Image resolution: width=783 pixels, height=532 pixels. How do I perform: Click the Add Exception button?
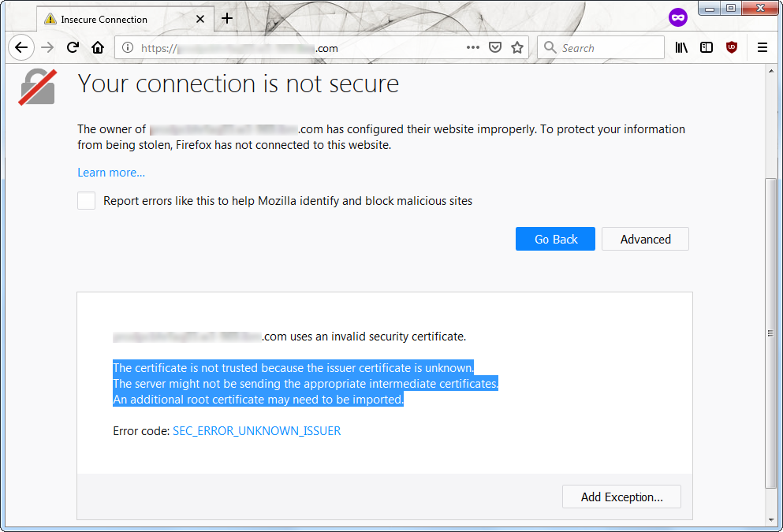pyautogui.click(x=621, y=497)
